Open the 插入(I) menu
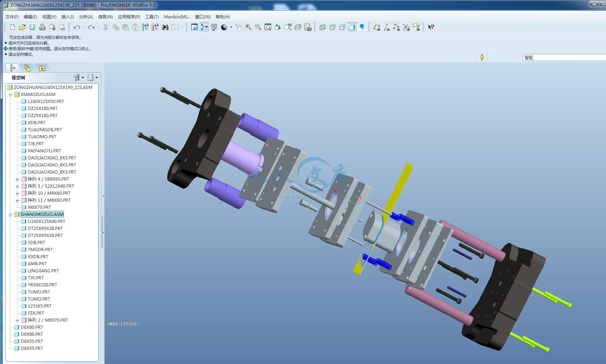This screenshot has height=364, width=606. click(68, 17)
